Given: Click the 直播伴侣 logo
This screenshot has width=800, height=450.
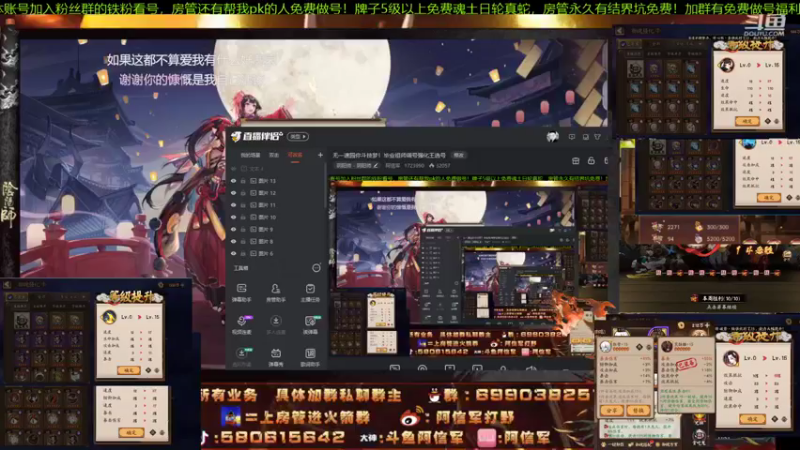Looking at the screenshot, I should [x=257, y=136].
